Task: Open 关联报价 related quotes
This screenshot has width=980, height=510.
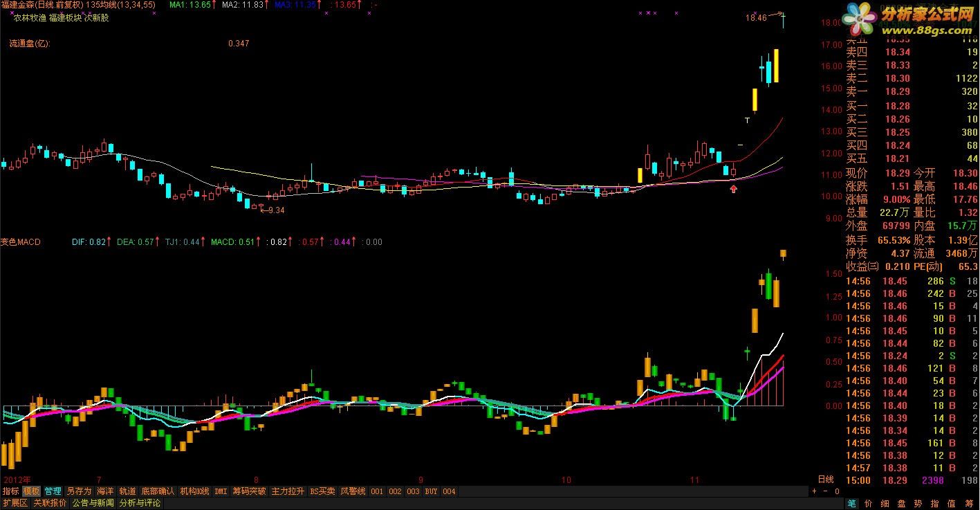Action: (50, 503)
